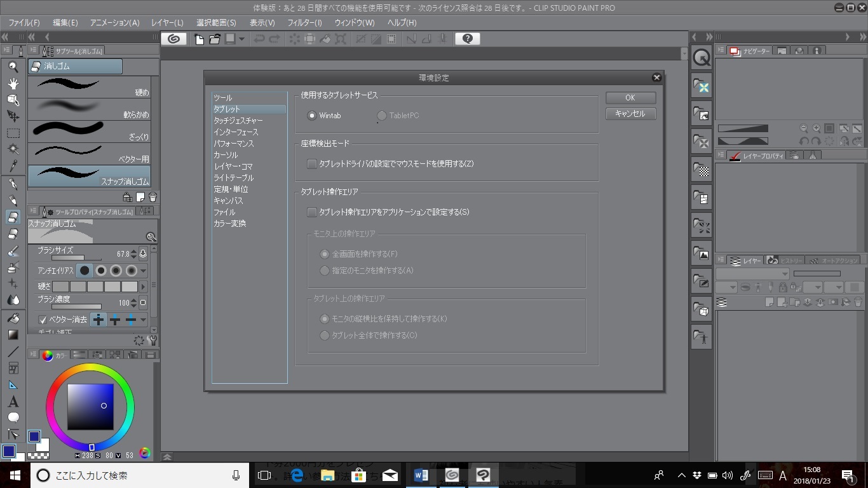
Task: Click the New document icon
Action: [x=200, y=39]
